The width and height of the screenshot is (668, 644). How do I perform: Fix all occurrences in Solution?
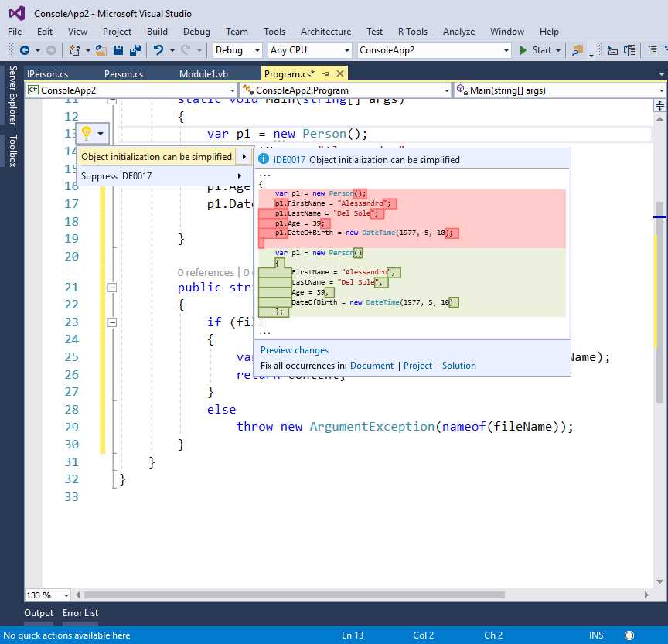pos(458,365)
